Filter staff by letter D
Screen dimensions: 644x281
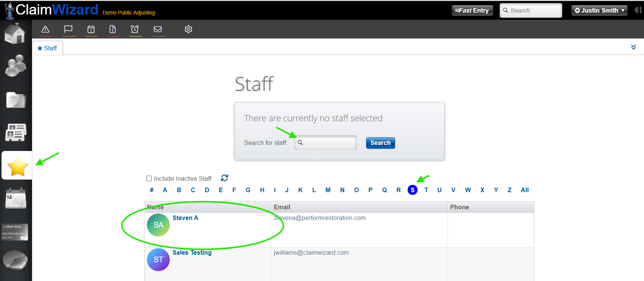207,190
